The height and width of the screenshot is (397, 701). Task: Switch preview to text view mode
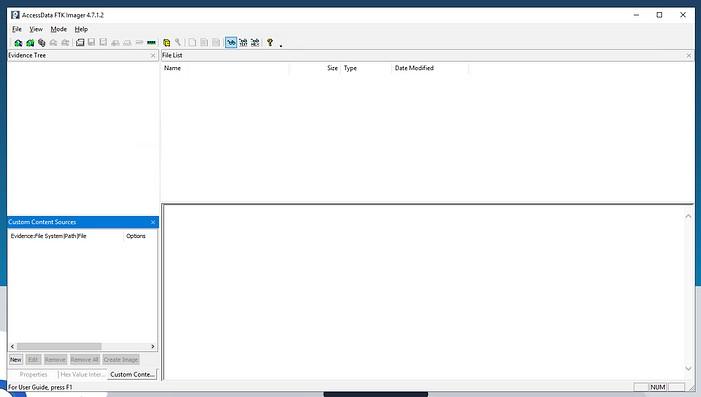click(243, 42)
